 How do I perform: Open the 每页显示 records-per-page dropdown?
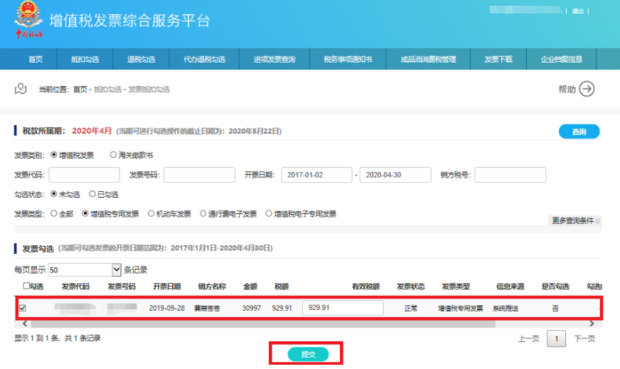click(84, 270)
